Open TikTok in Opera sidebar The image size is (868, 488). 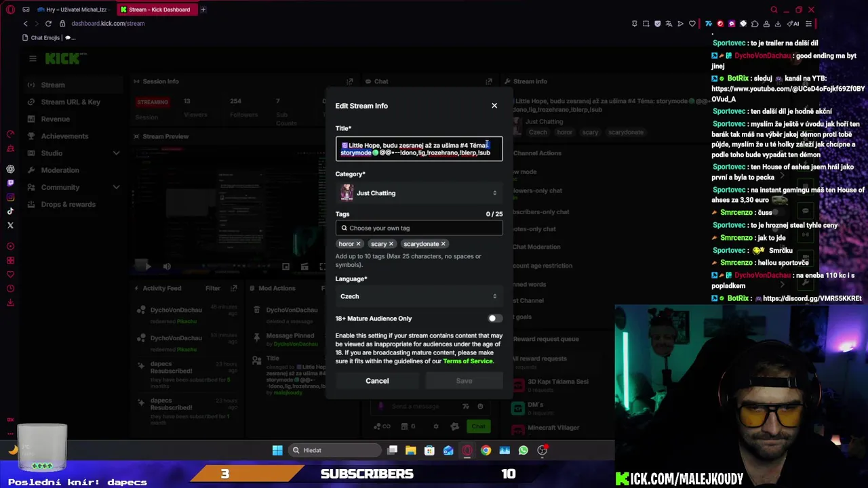click(x=10, y=211)
